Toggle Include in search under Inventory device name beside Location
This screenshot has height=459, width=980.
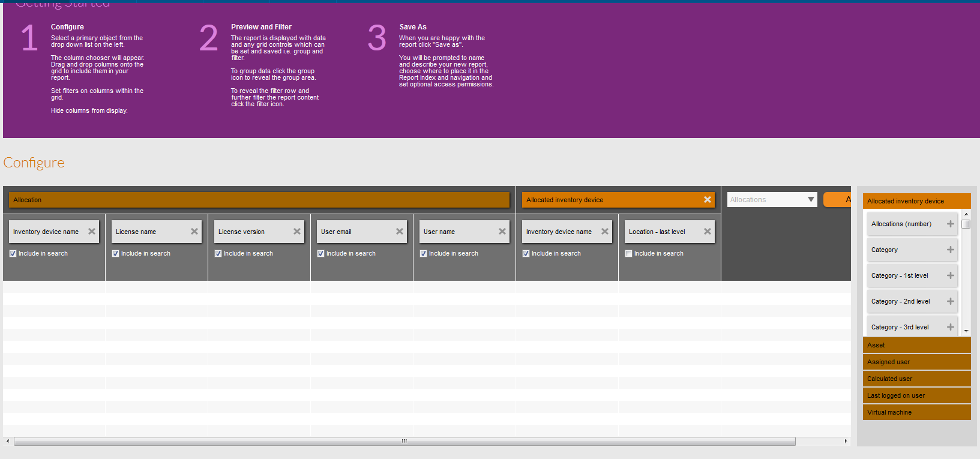[526, 254]
